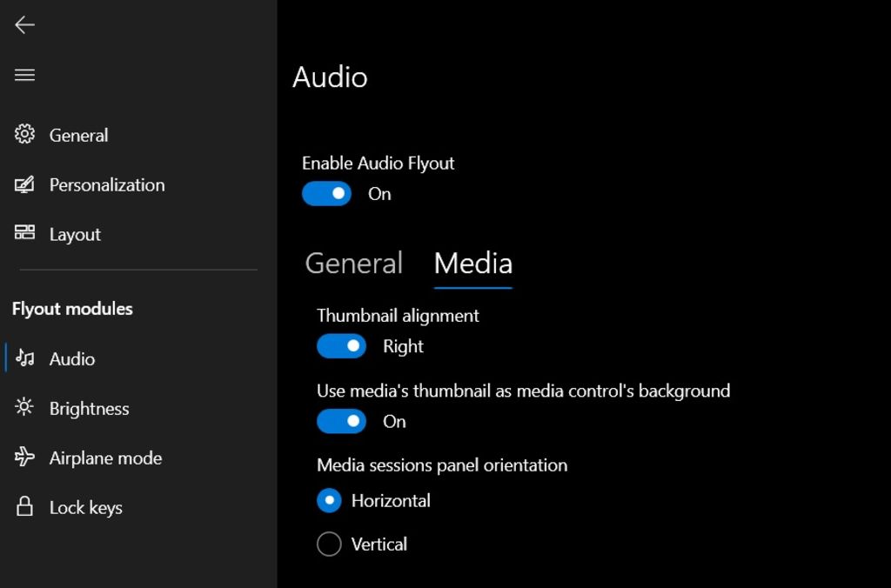This screenshot has height=588, width=891.
Task: Click the General gear icon in sidebar
Action: [24, 134]
